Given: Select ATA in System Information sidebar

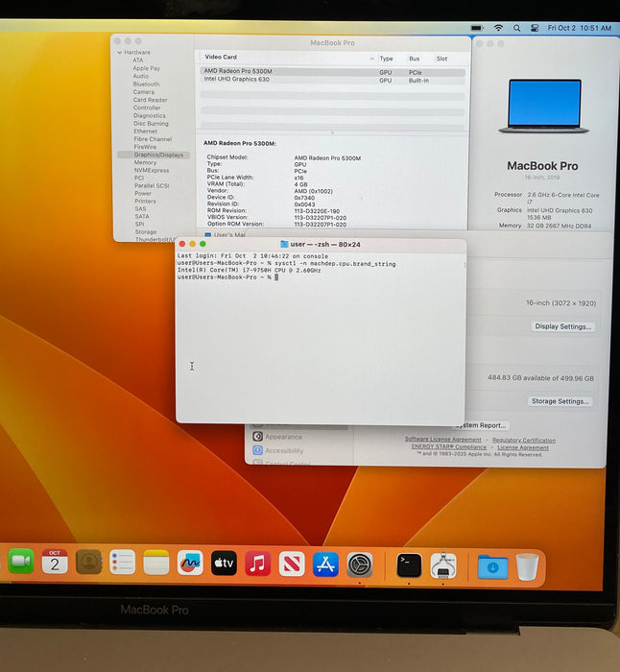Looking at the screenshot, I should click(x=138, y=60).
